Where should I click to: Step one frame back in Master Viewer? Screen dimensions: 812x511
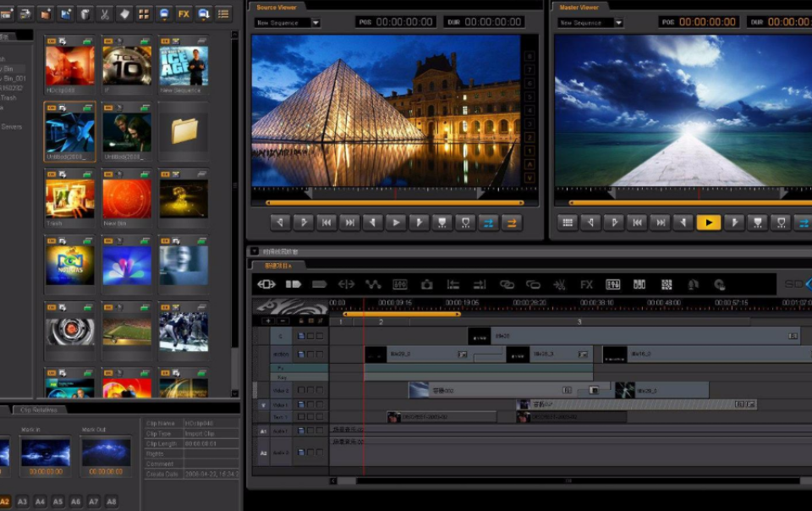point(683,223)
